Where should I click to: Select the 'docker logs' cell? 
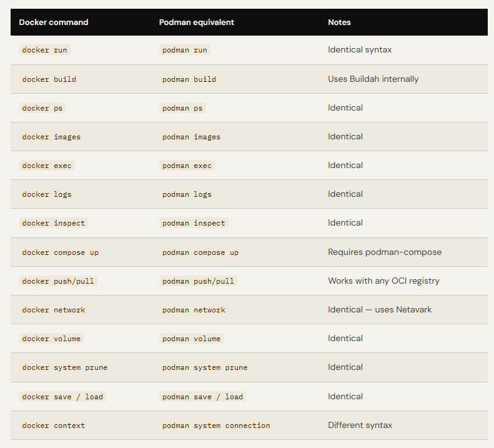click(47, 194)
